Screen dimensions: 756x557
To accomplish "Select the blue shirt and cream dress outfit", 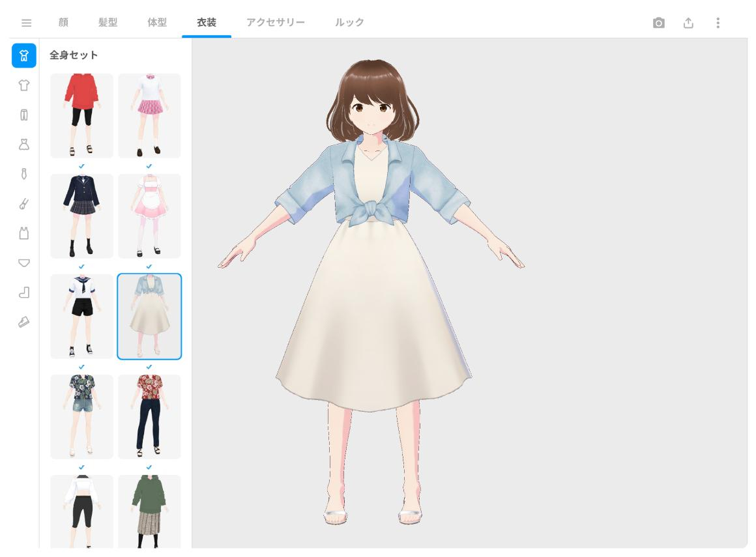I will pos(149,316).
